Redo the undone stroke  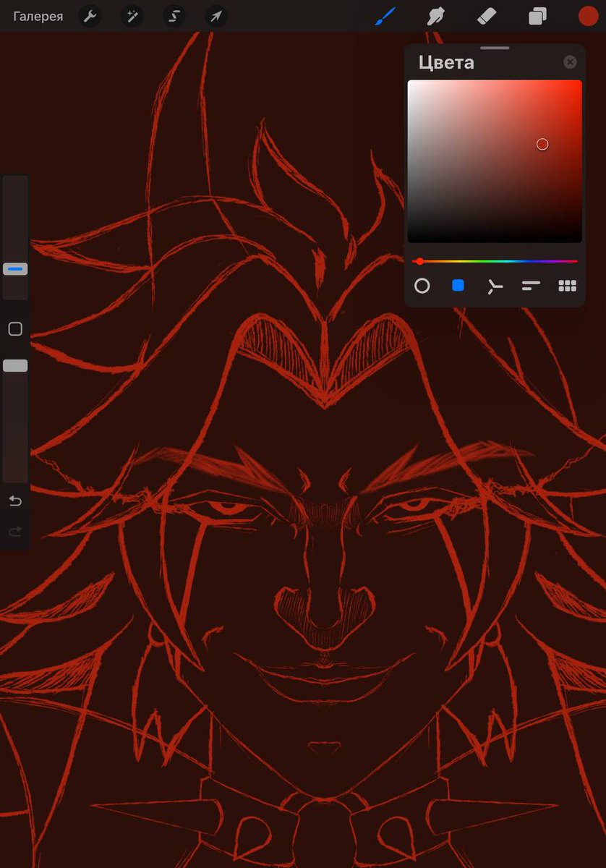coord(15,532)
